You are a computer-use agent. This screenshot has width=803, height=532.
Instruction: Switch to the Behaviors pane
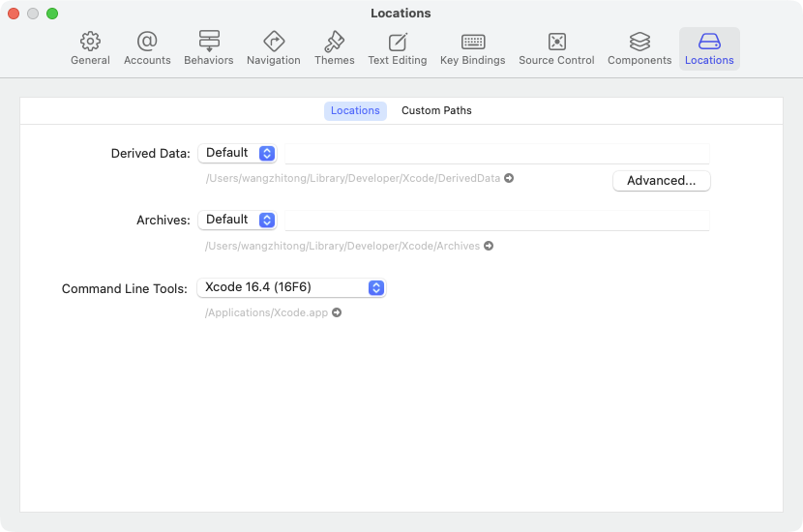209,48
